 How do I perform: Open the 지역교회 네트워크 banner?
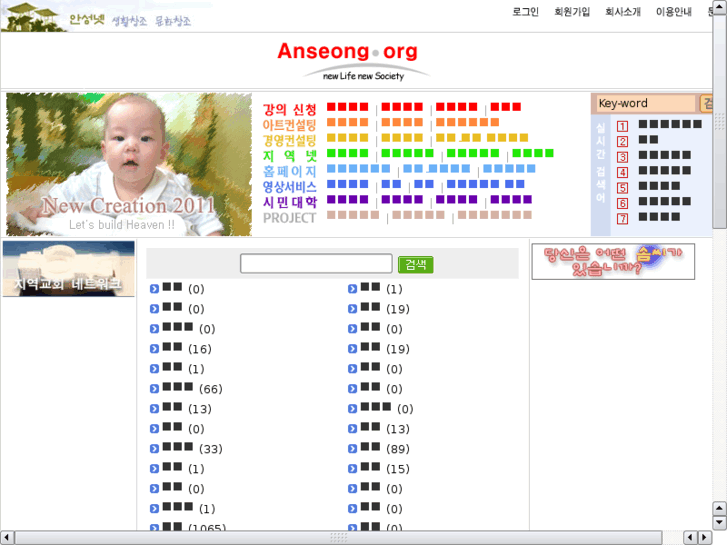point(69,269)
